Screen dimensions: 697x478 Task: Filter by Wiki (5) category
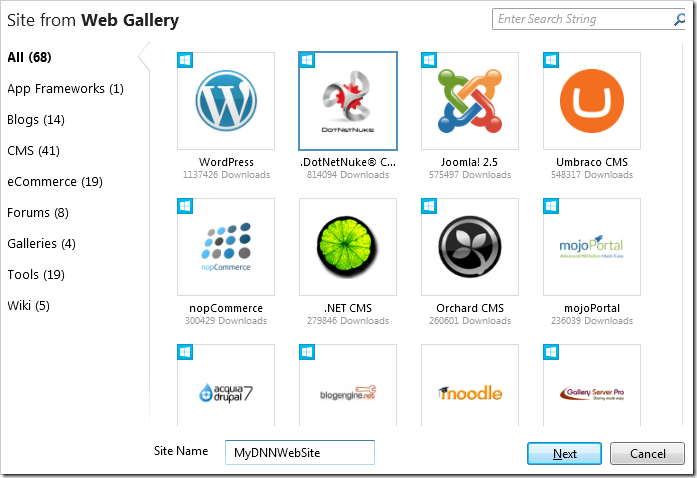click(x=28, y=306)
